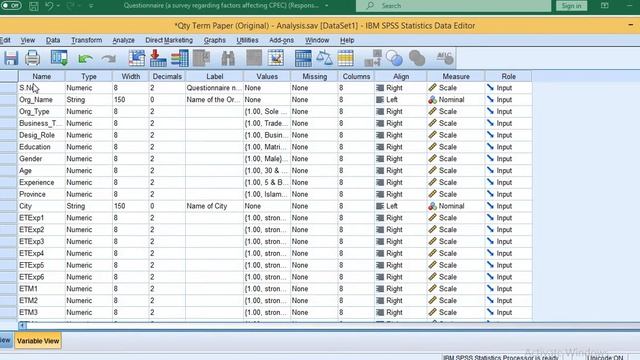Click the Variables info icon

coord(180,58)
